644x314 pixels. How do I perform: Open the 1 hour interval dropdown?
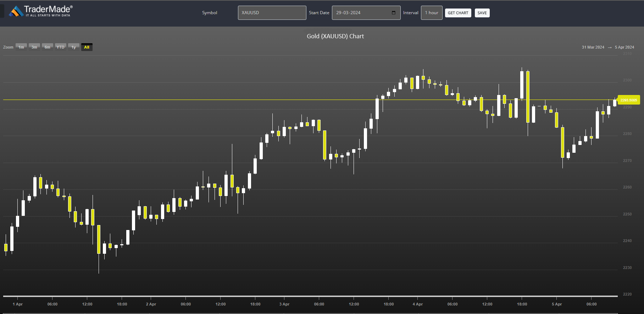pyautogui.click(x=432, y=13)
